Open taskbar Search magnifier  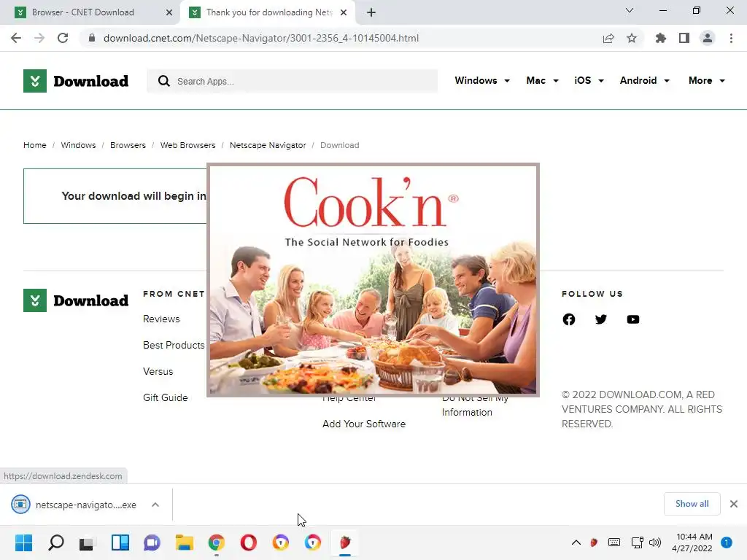(x=56, y=542)
